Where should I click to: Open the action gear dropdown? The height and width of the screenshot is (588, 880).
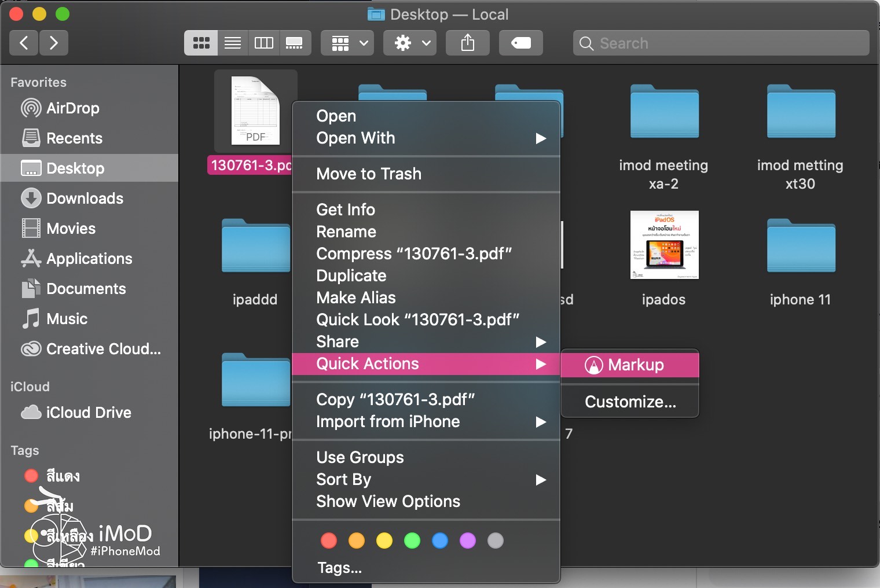coord(409,42)
